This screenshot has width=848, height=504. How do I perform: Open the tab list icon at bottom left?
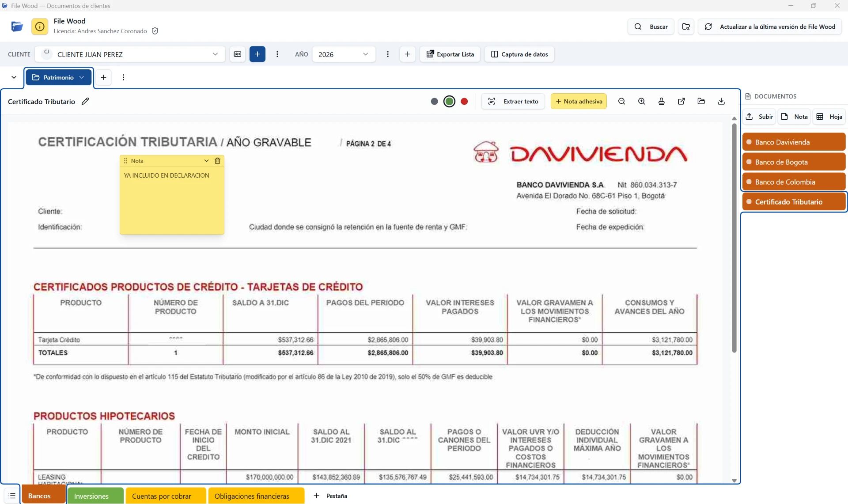[12, 496]
